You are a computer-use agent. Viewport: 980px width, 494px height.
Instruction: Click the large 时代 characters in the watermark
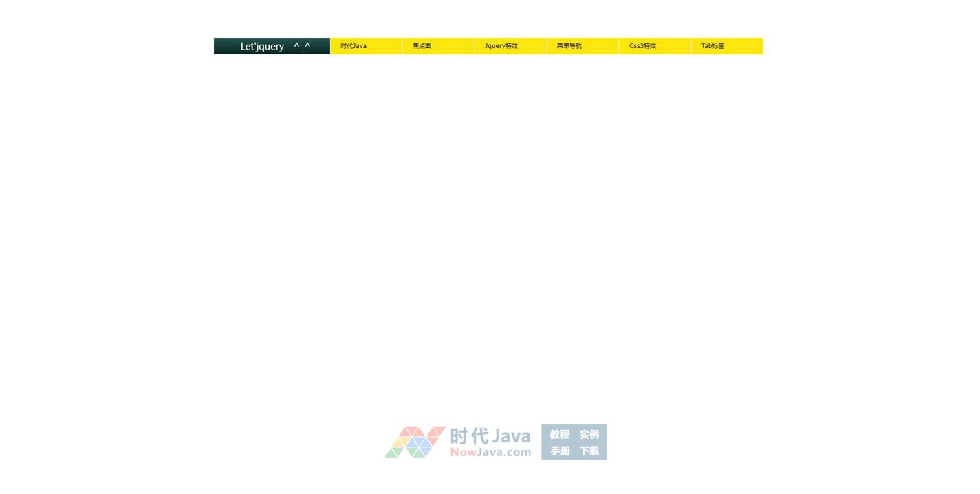click(469, 436)
